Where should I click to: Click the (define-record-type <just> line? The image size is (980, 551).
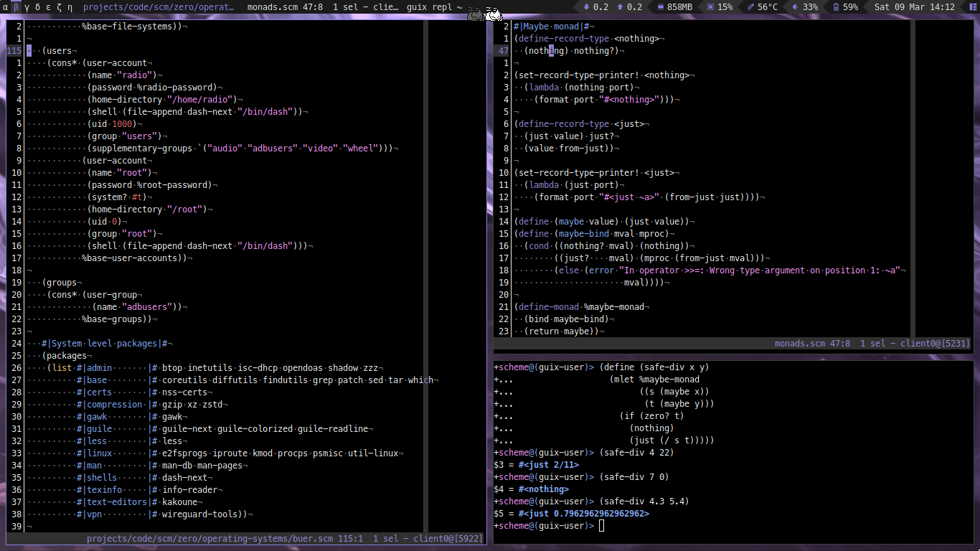[x=580, y=124]
